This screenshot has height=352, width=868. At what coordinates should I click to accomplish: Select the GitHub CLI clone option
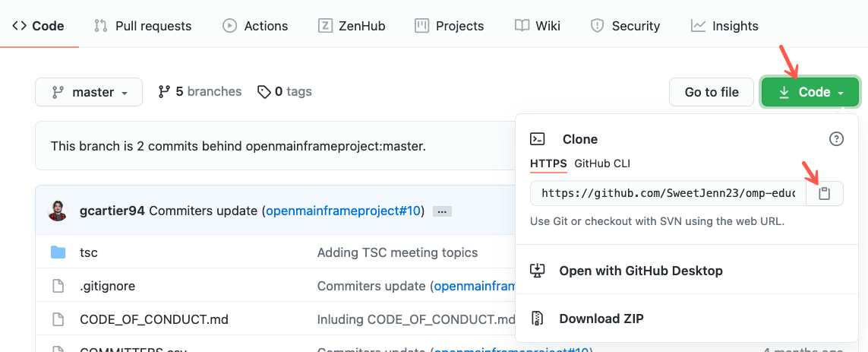[x=602, y=163]
